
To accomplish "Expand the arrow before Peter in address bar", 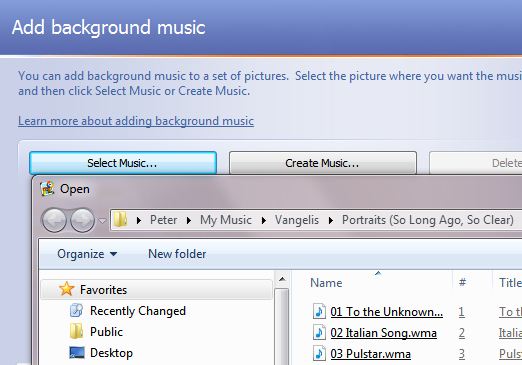I will pyautogui.click(x=139, y=220).
